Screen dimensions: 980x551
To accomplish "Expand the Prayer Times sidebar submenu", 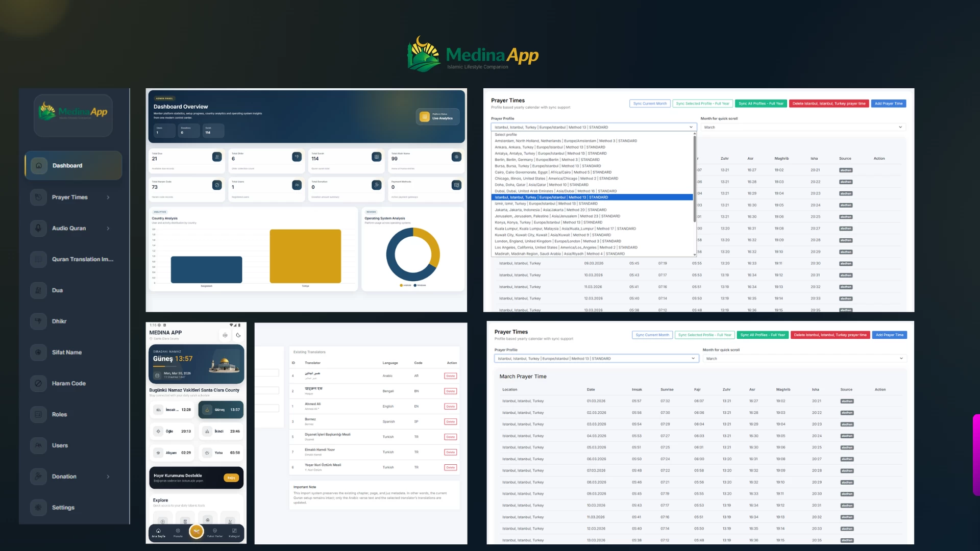I will click(x=108, y=197).
